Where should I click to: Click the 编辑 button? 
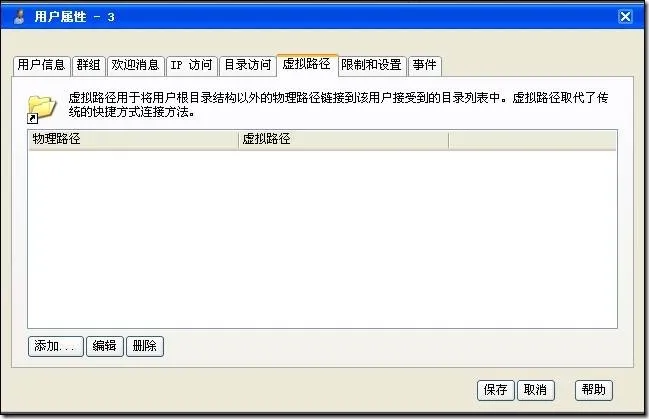click(x=105, y=346)
